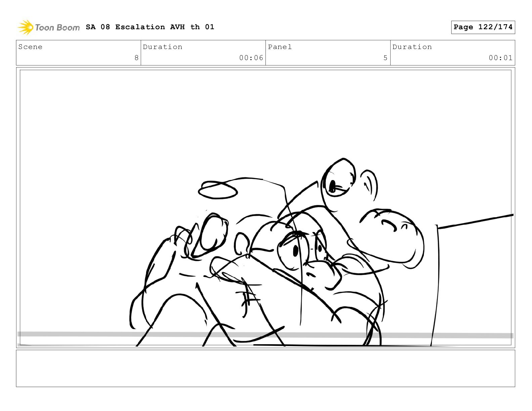Click the empty notes box below the panel
This screenshot has width=532, height=411.
click(x=265, y=368)
